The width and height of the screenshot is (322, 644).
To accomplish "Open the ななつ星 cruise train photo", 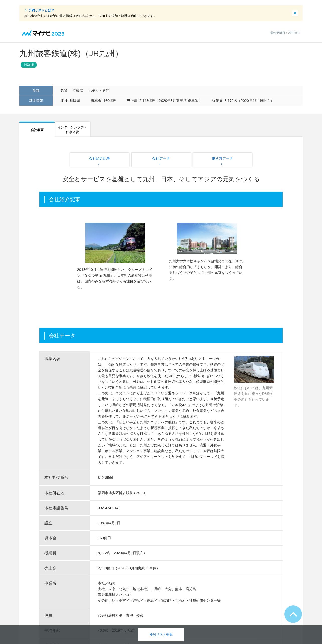I will (x=115, y=243).
